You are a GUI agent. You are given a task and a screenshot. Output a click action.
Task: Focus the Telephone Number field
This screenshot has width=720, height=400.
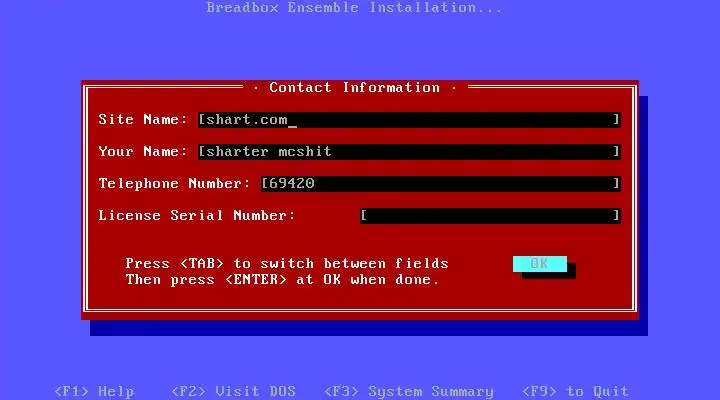[x=441, y=184]
